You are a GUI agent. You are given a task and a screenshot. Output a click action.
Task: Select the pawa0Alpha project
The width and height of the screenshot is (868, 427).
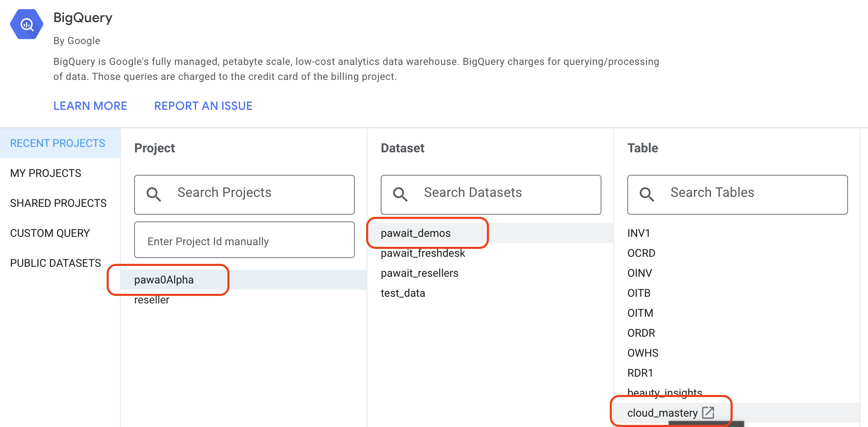click(164, 280)
